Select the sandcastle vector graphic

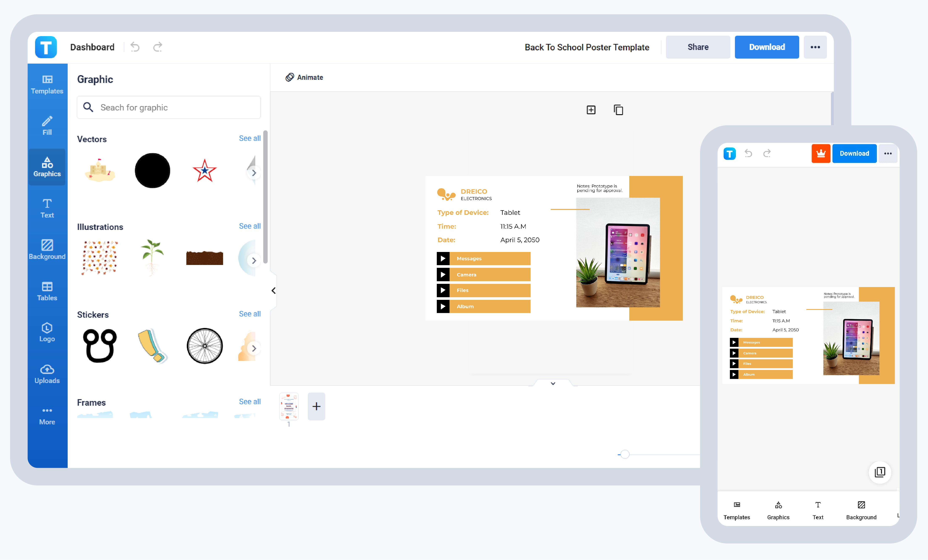pos(100,170)
